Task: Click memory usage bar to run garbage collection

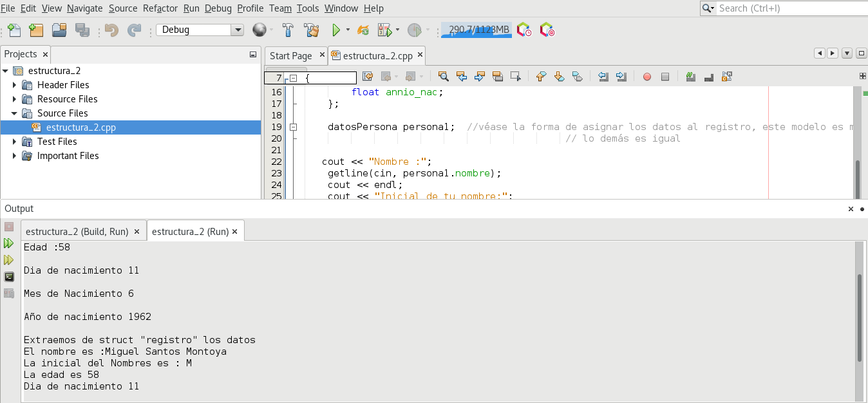Action: [x=476, y=30]
